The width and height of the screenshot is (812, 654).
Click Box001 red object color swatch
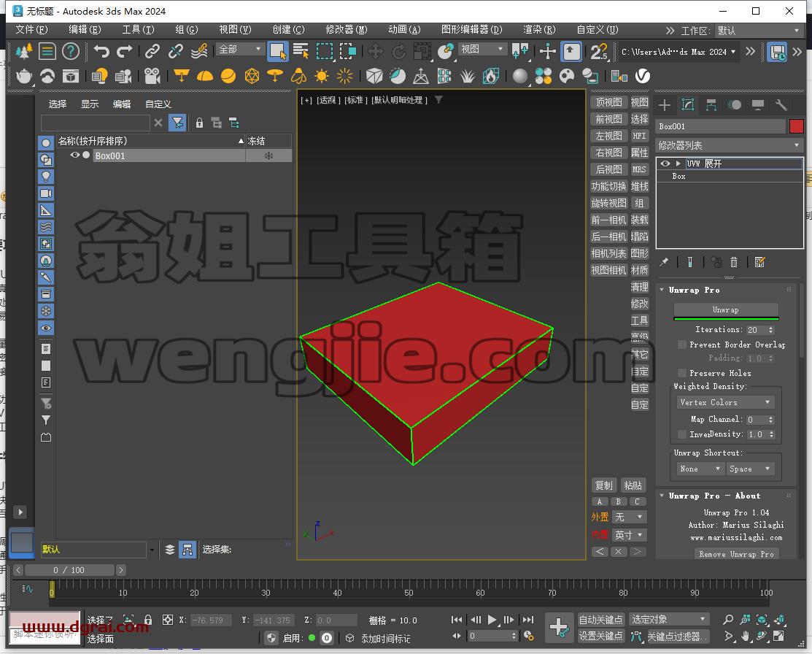(x=797, y=126)
